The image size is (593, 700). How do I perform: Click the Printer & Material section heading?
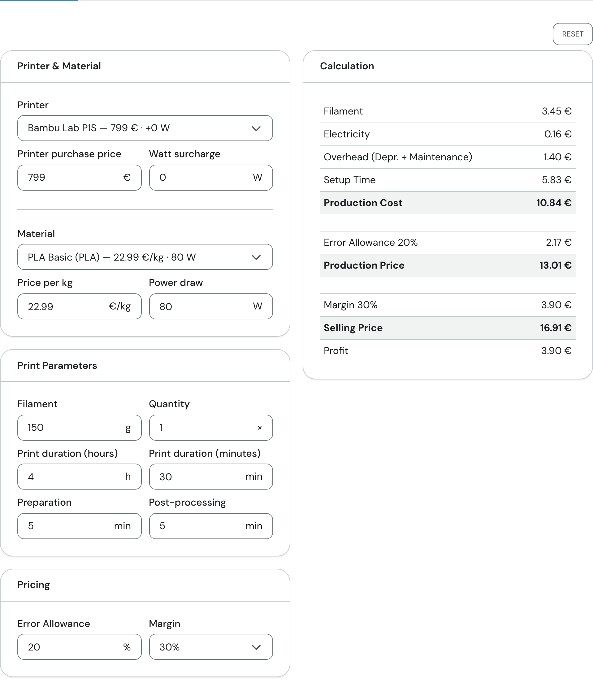point(59,66)
